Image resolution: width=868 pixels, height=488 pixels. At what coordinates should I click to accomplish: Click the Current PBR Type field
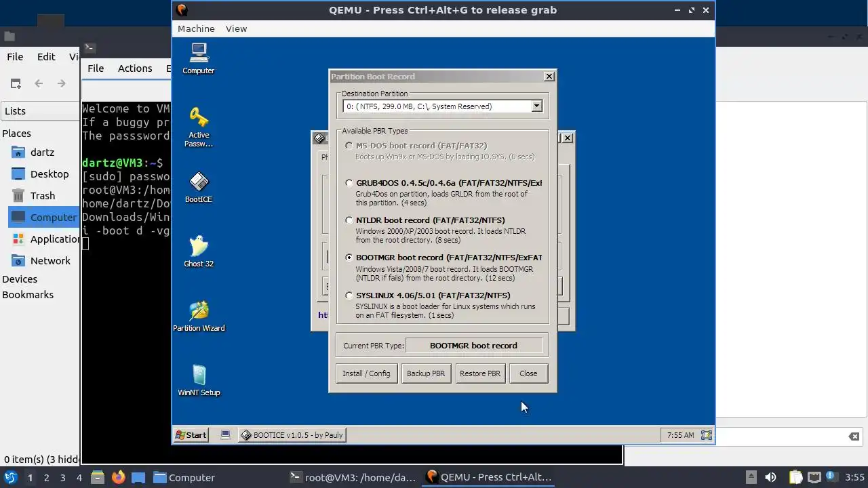tap(473, 346)
